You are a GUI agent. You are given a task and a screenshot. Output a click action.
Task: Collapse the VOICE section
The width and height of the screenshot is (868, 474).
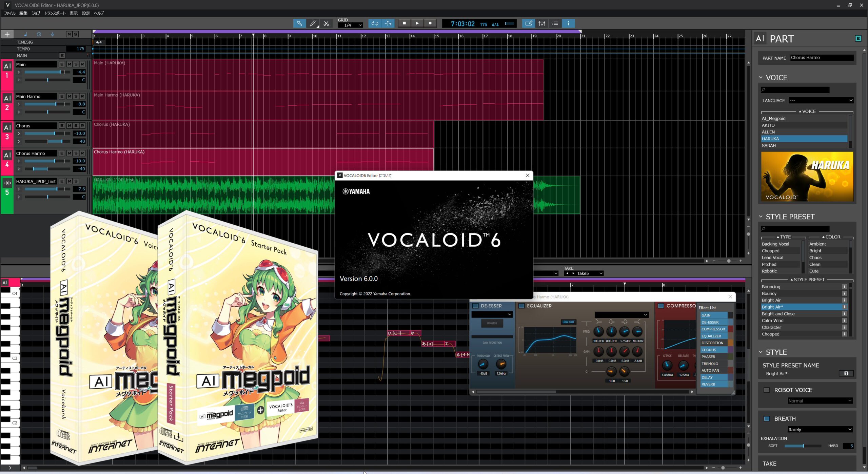[761, 78]
